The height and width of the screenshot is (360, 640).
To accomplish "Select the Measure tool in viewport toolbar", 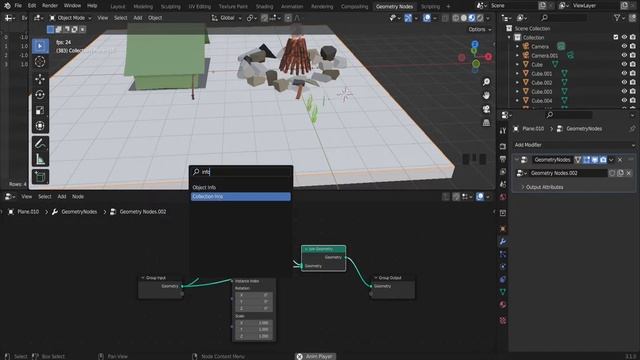I will pos(40,159).
